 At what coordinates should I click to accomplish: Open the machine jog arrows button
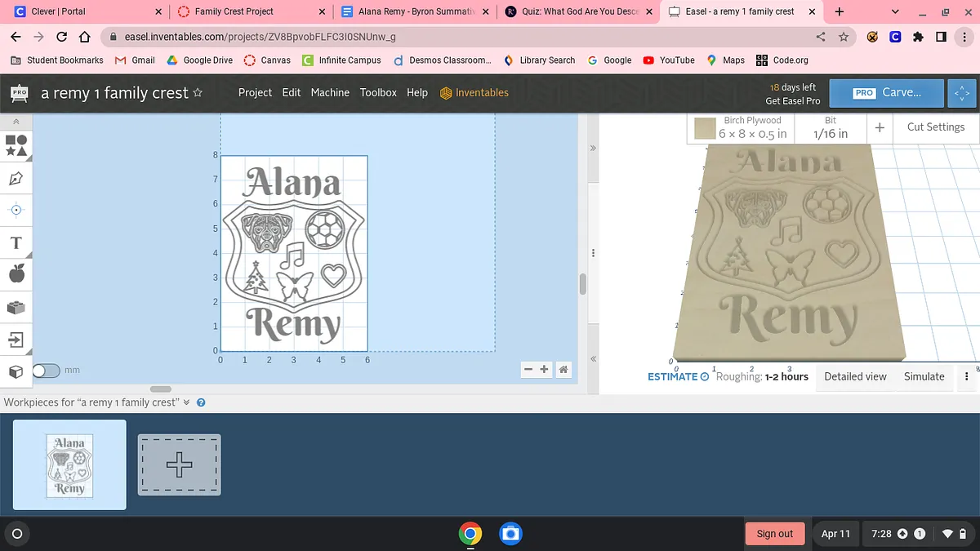(x=961, y=93)
